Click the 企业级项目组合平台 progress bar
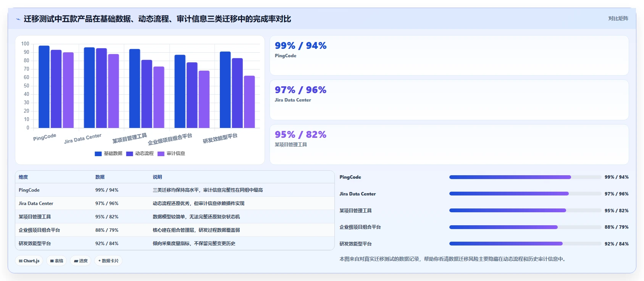This screenshot has width=644, height=281. (525, 227)
